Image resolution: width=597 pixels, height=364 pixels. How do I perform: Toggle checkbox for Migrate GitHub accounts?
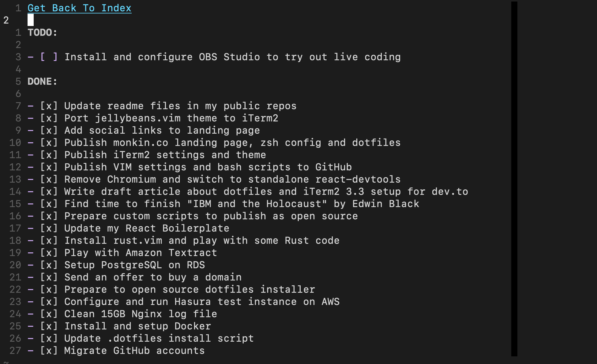pos(49,351)
